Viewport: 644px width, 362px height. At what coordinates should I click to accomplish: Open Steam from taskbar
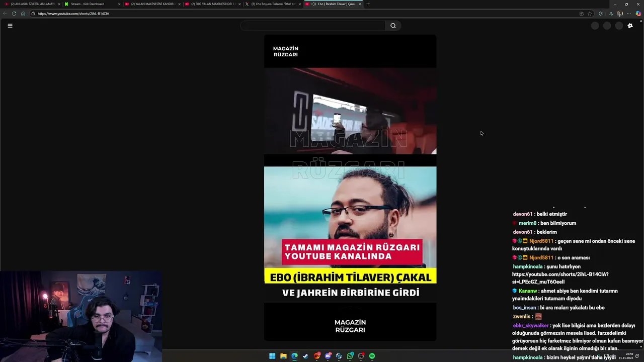click(x=305, y=356)
